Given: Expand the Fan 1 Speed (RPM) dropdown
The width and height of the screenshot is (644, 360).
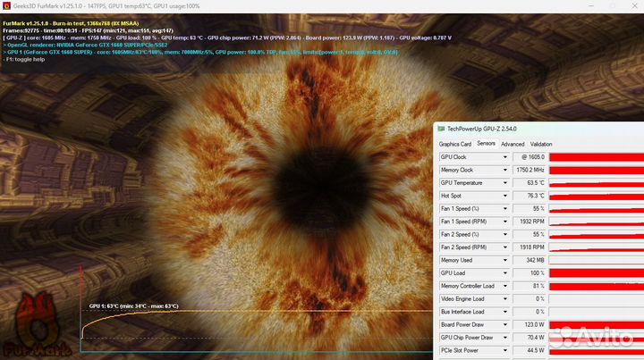Looking at the screenshot, I should point(505,222).
